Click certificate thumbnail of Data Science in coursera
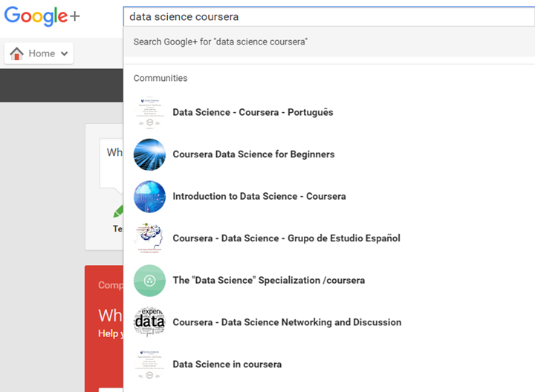 point(149,365)
